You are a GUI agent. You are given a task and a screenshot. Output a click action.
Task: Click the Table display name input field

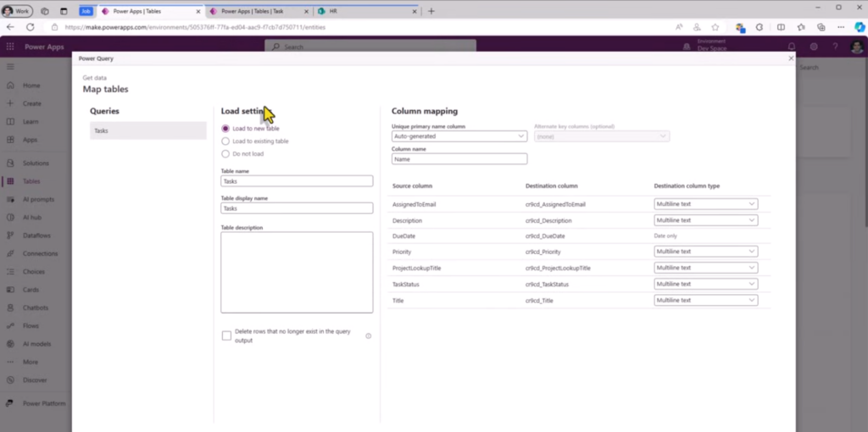point(297,208)
